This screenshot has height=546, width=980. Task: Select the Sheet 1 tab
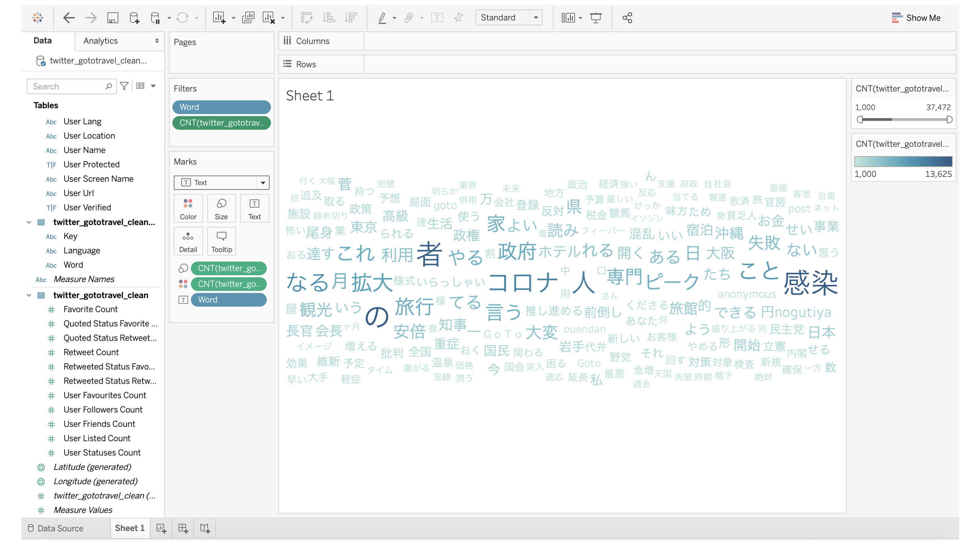pos(130,528)
